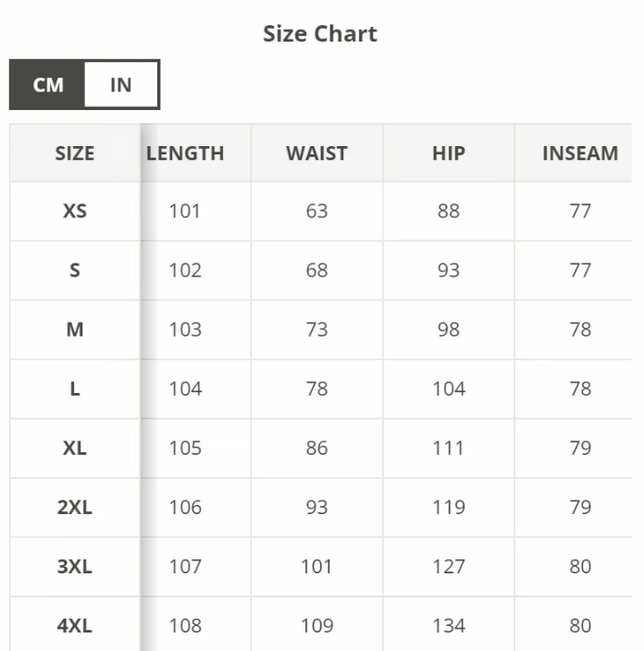Select the 2XL size row label
Viewport: 644px width, 651px height.
click(75, 507)
